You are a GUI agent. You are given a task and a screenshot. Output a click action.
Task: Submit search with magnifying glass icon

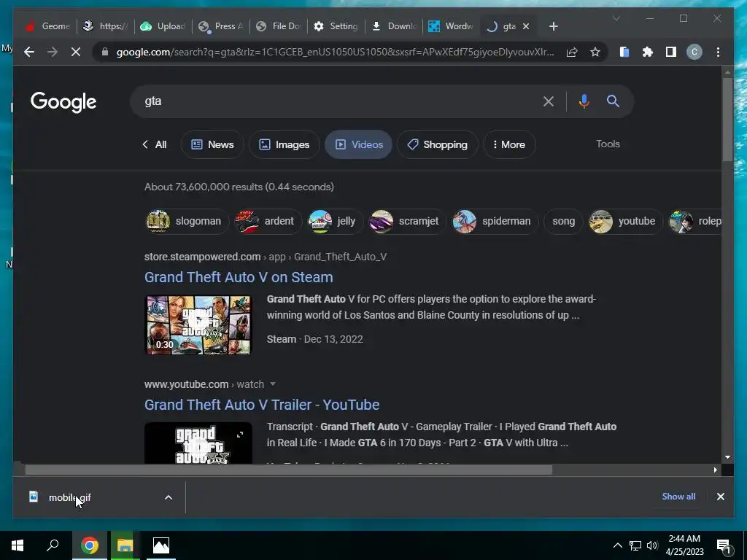(613, 101)
